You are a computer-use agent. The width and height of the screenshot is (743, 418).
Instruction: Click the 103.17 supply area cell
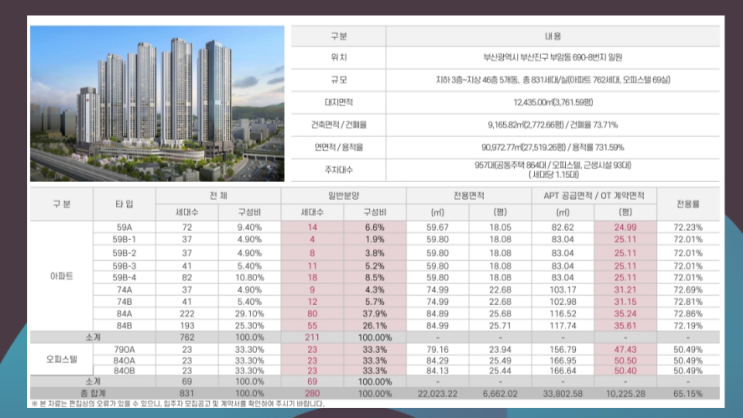pyautogui.click(x=562, y=290)
